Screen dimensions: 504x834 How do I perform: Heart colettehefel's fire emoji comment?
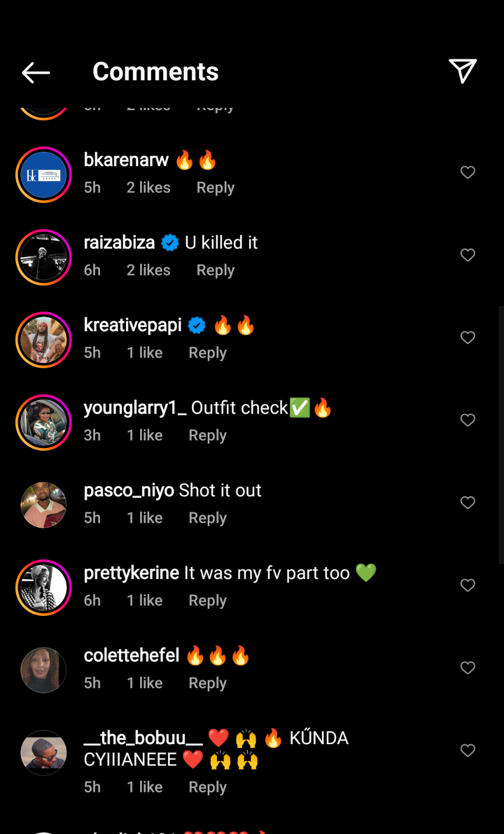pos(468,668)
